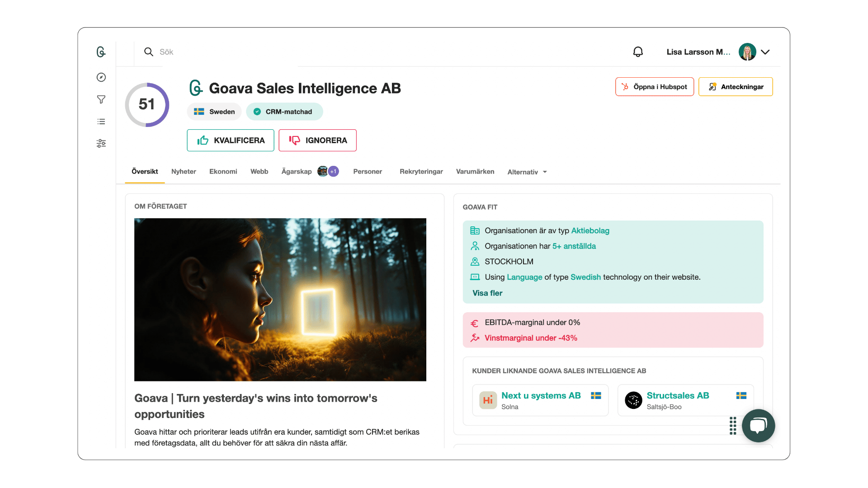Click the Vinstmarginal trend icon
868x488 pixels.
[x=475, y=338]
